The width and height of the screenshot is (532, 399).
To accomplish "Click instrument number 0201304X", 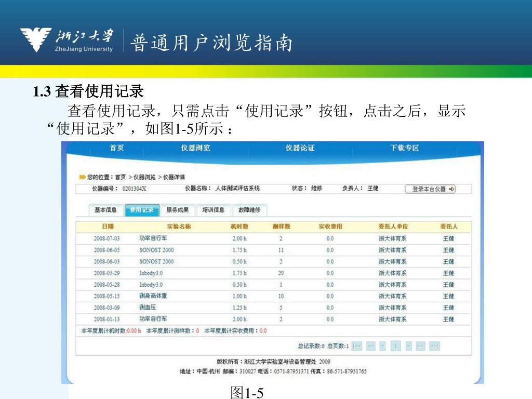I will (x=135, y=189).
